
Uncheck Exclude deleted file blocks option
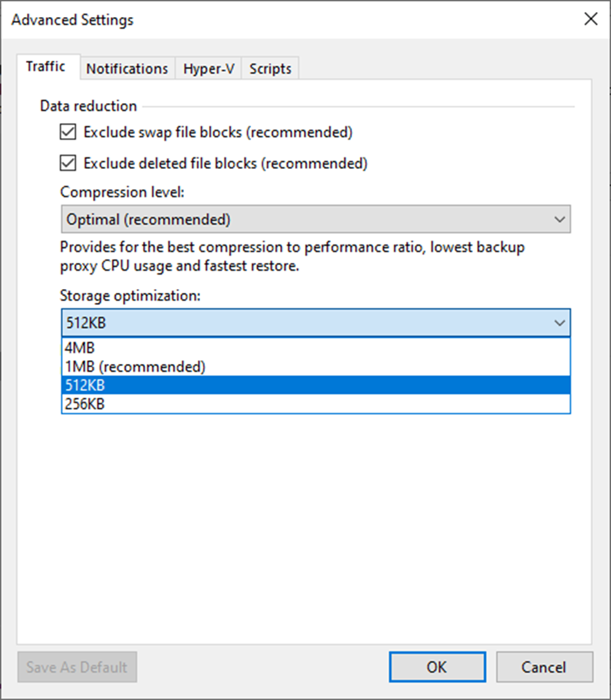tap(67, 163)
